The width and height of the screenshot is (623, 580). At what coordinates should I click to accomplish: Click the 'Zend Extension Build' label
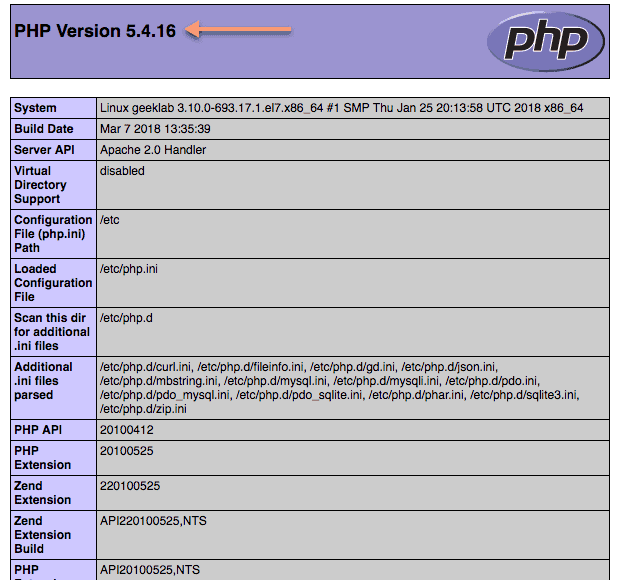(x=43, y=535)
